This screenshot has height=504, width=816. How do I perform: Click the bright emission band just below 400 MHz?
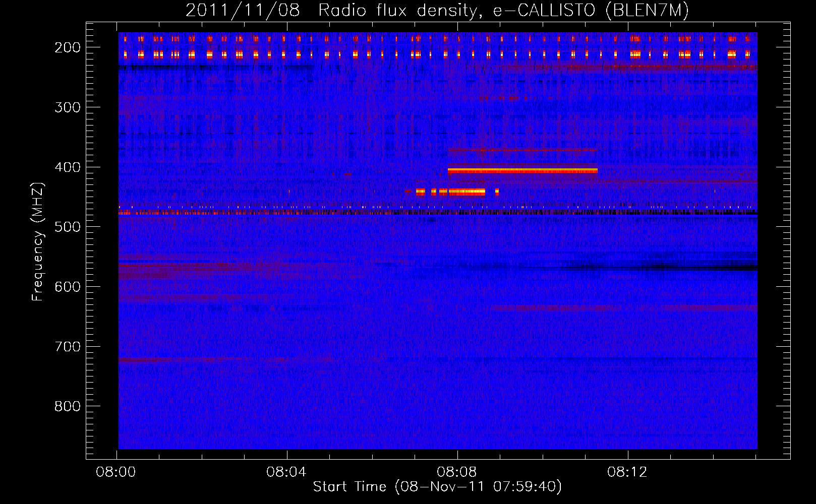coord(522,171)
